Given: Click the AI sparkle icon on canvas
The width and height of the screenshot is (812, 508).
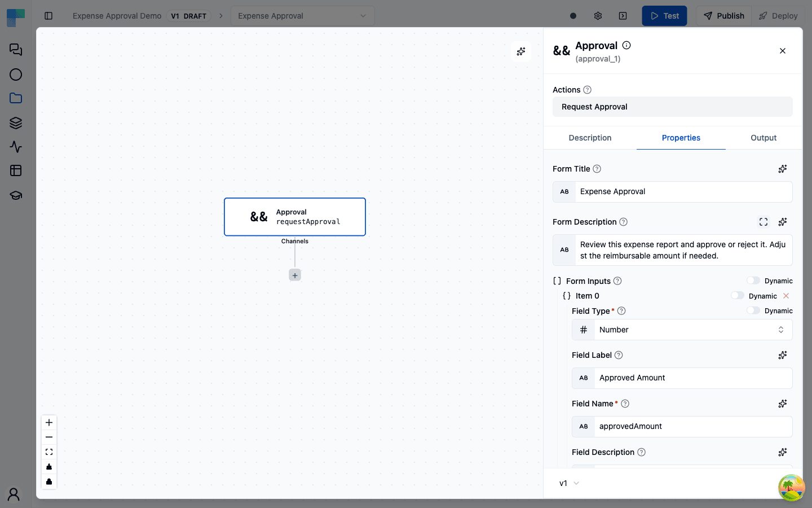Looking at the screenshot, I should coord(521,51).
